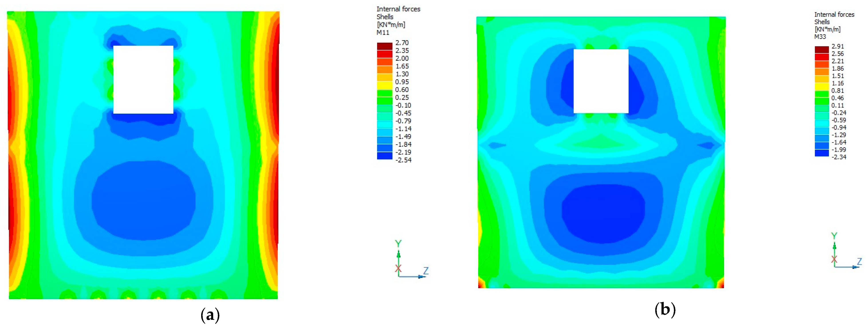Click the orange swatch beside 1.65 in M11 legend
Screen dimensions: 868x332
tap(384, 70)
